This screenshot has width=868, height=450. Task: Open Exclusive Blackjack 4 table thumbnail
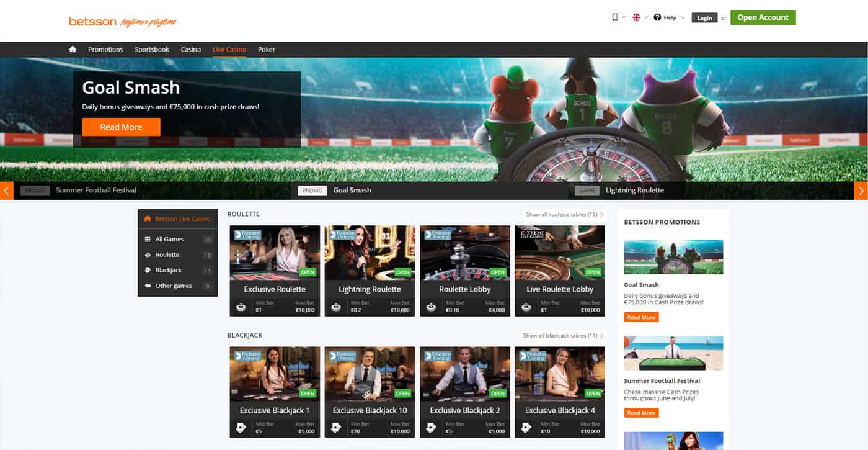coord(560,374)
